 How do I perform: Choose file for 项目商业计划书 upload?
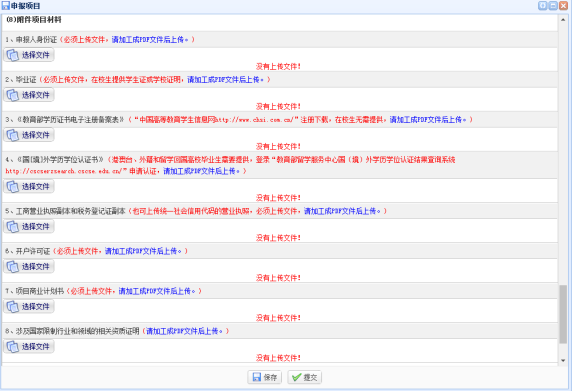point(29,307)
